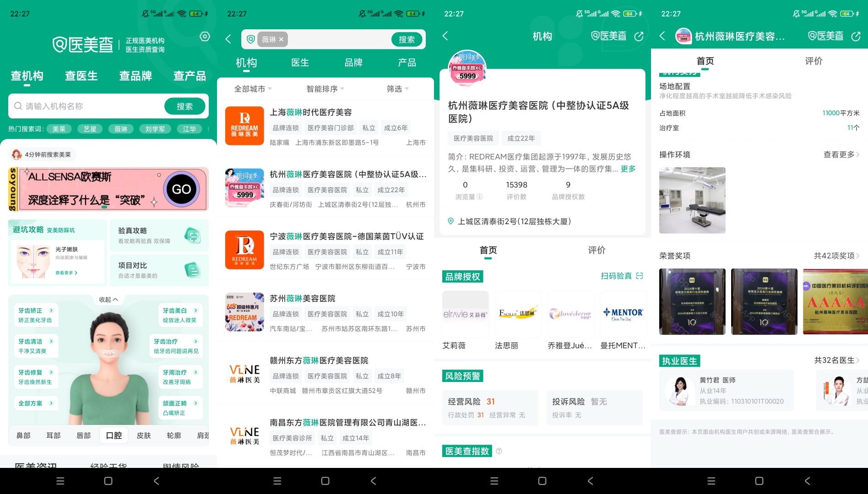
Task: Open the settings hexagon icon on home screen
Action: pos(205,37)
